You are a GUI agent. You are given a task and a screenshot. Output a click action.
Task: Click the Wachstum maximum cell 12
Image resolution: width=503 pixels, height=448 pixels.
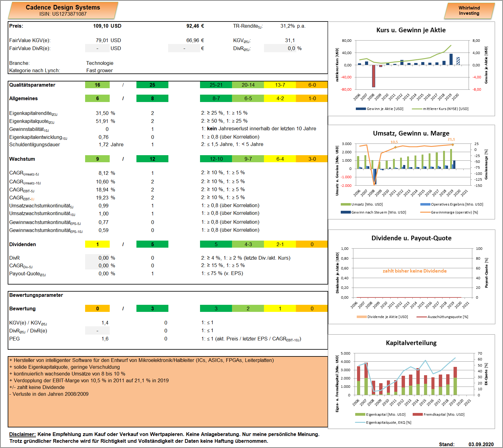[152, 159]
